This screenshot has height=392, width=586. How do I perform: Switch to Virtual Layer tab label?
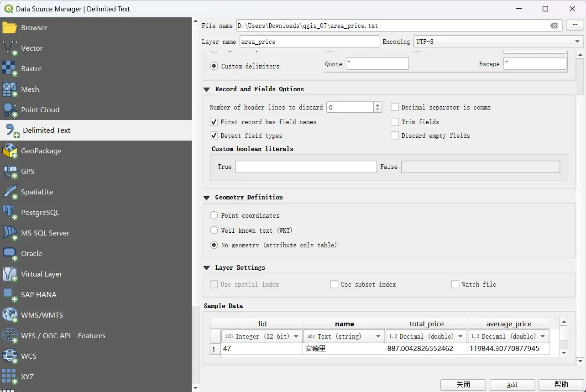(x=42, y=274)
